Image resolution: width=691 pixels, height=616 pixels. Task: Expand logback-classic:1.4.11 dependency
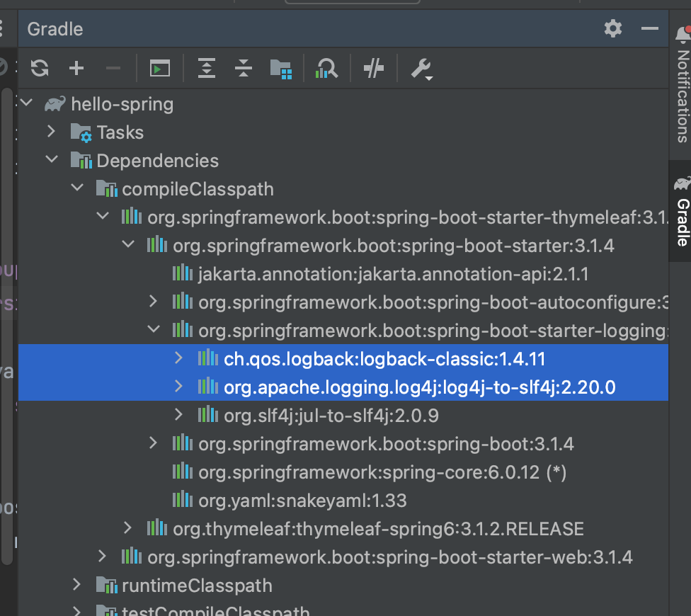[178, 358]
